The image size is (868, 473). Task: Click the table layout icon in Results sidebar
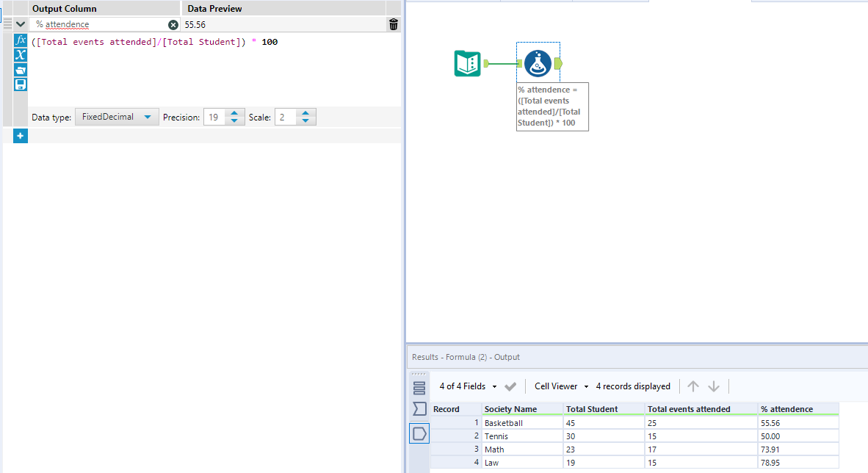(x=419, y=387)
